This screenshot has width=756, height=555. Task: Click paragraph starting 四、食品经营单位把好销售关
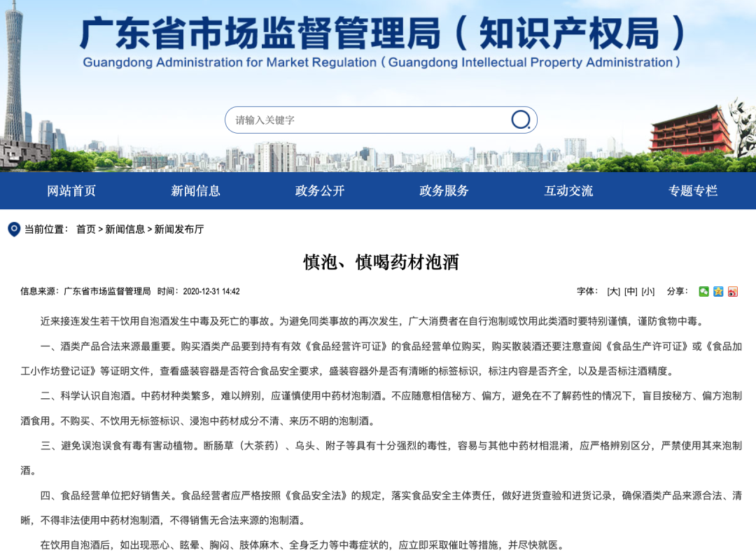coord(381,507)
